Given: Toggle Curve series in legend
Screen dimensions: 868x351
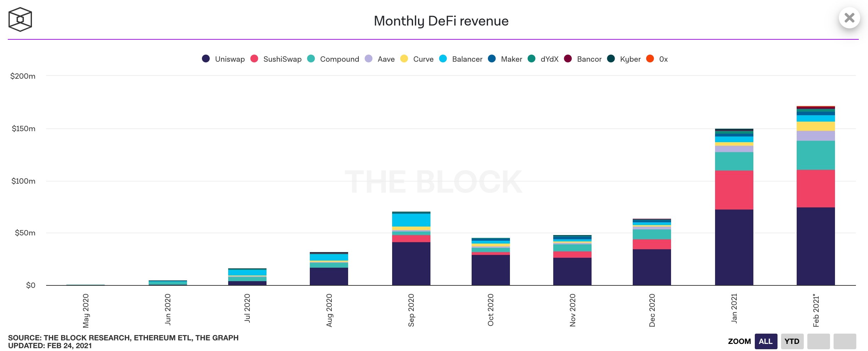Looking at the screenshot, I should pos(417,59).
